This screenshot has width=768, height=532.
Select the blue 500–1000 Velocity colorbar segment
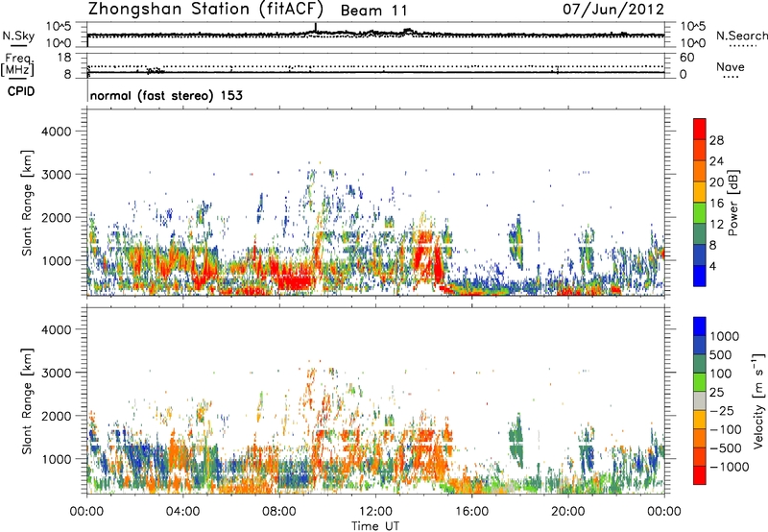coord(700,346)
